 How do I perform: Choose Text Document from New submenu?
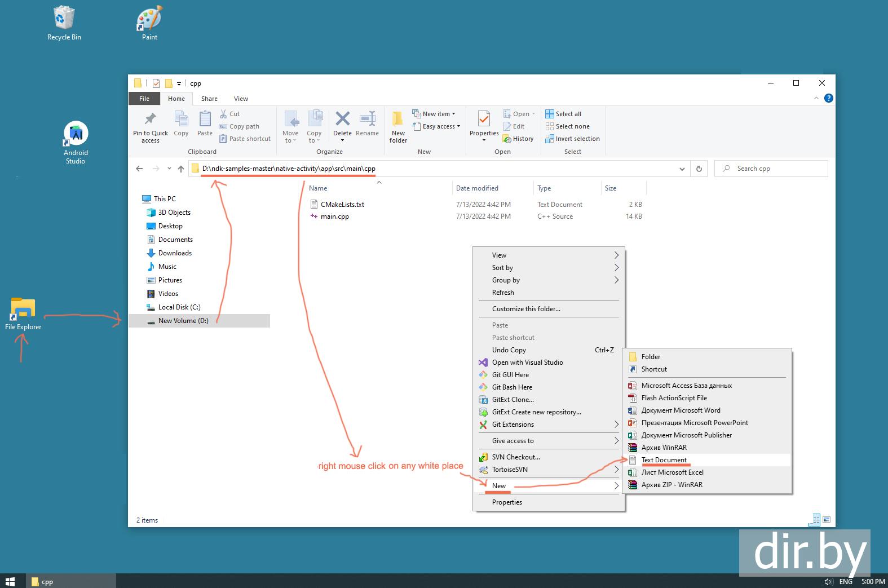(664, 460)
